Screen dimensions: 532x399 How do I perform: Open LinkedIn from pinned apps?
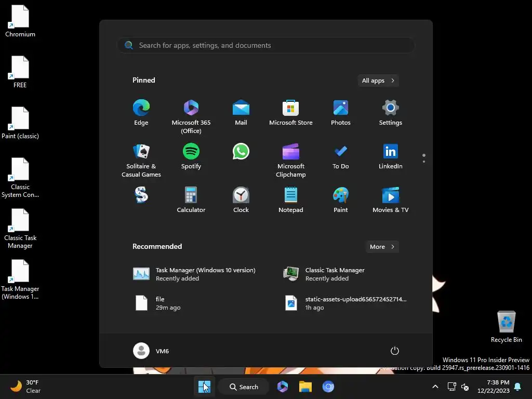(x=391, y=156)
